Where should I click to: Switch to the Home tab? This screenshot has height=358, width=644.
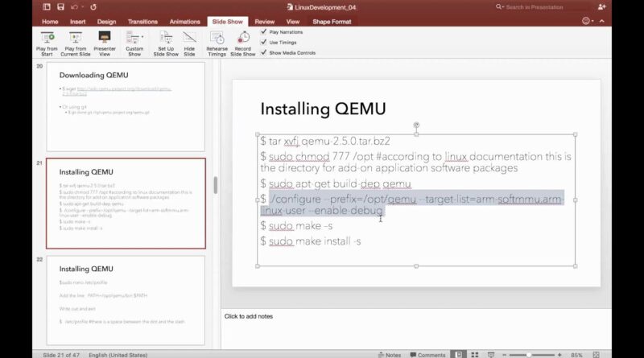pos(50,22)
